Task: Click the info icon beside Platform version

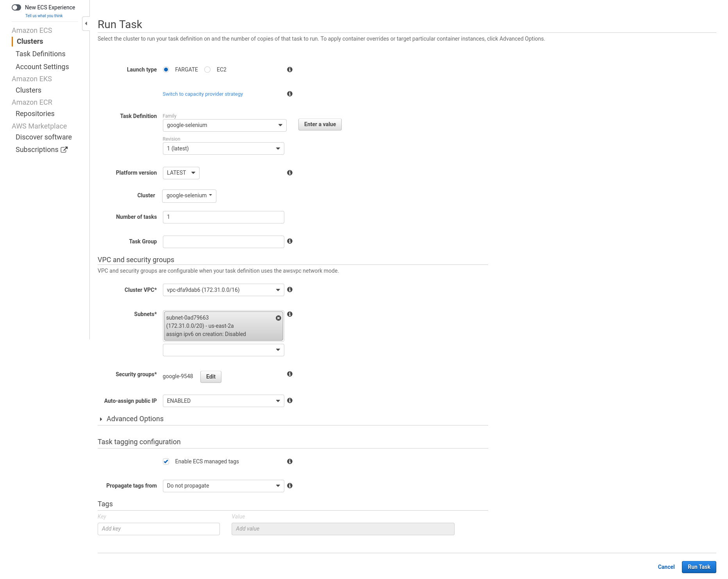Action: pyautogui.click(x=290, y=173)
